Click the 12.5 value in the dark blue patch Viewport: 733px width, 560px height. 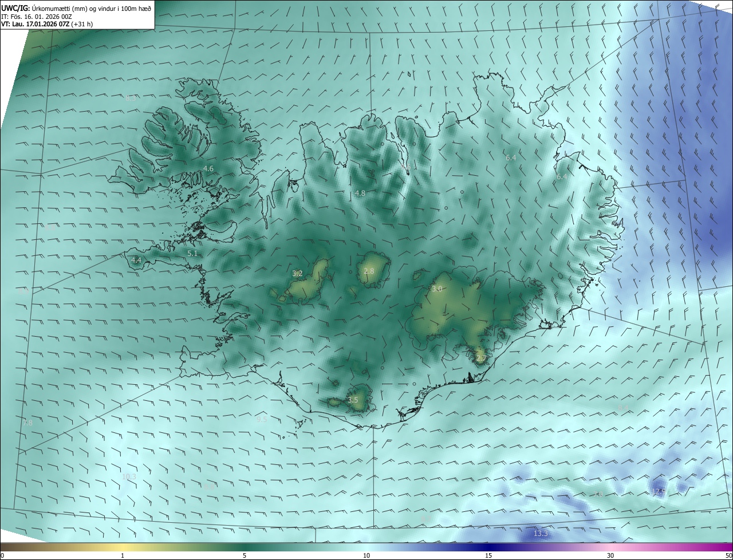click(x=659, y=491)
